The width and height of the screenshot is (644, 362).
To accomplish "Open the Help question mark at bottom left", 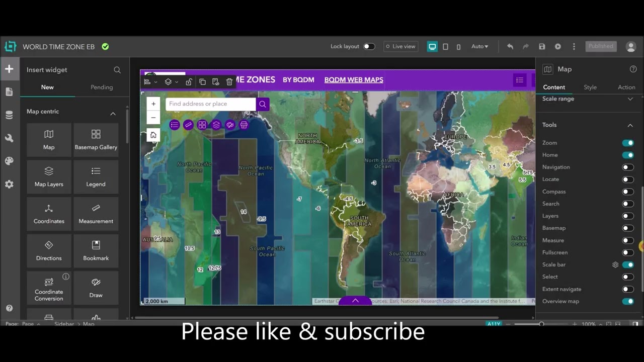I will coord(9,308).
